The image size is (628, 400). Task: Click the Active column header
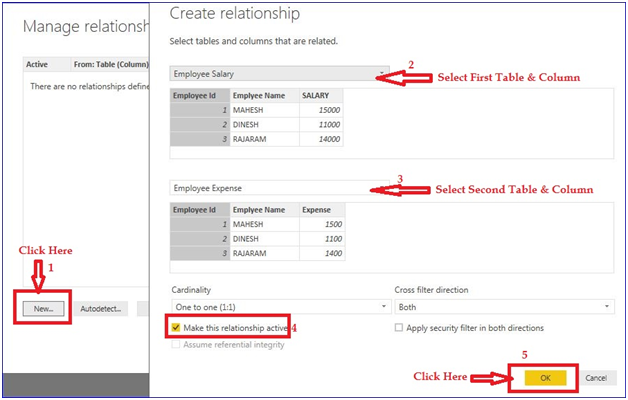coord(37,65)
